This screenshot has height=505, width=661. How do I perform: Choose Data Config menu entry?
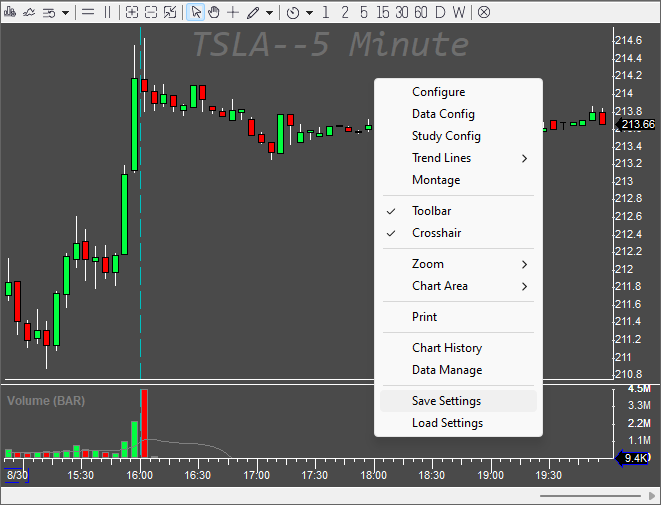(458, 114)
